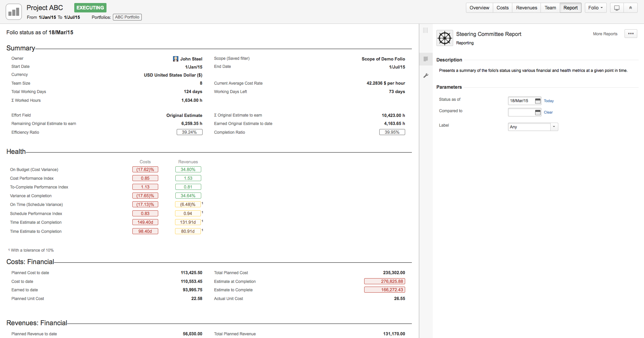
Task: Click the Clear link for Compared to
Action: [x=548, y=112]
